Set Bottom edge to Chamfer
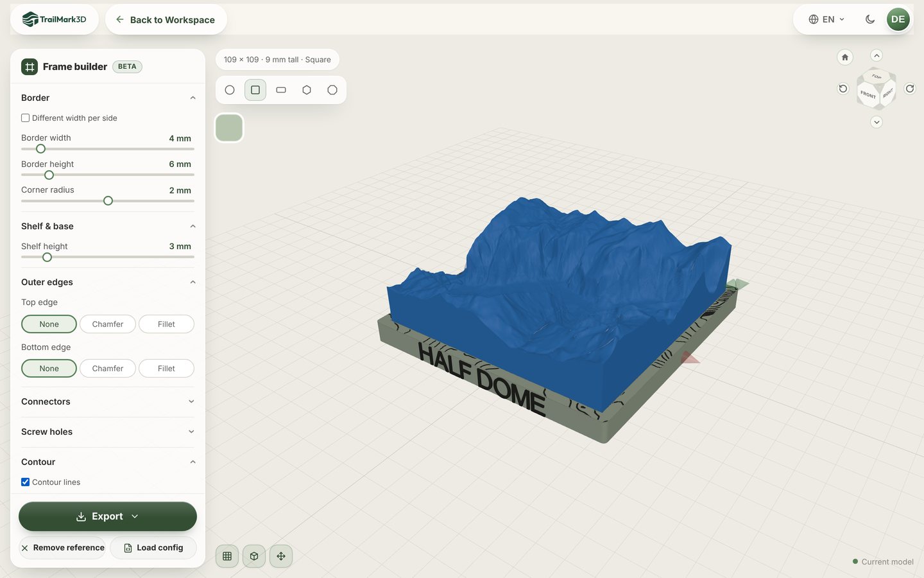The width and height of the screenshot is (924, 578). click(x=108, y=369)
